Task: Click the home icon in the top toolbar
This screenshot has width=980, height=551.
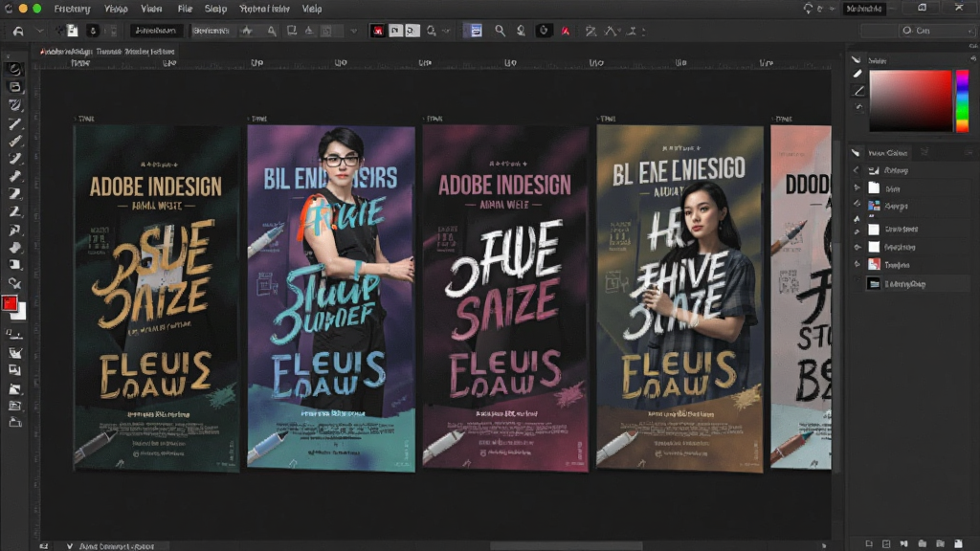Action: click(x=18, y=31)
